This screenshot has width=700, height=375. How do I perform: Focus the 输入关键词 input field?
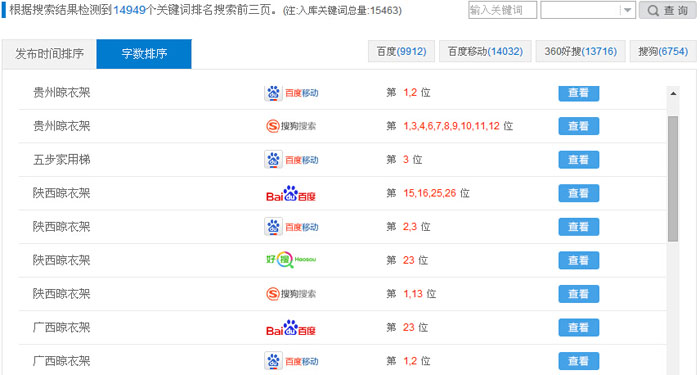point(503,10)
